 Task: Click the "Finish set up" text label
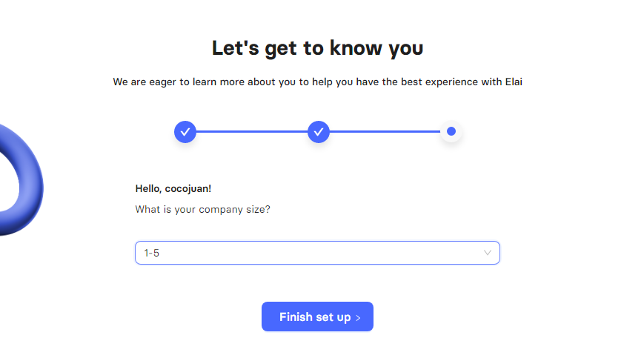[x=315, y=317]
